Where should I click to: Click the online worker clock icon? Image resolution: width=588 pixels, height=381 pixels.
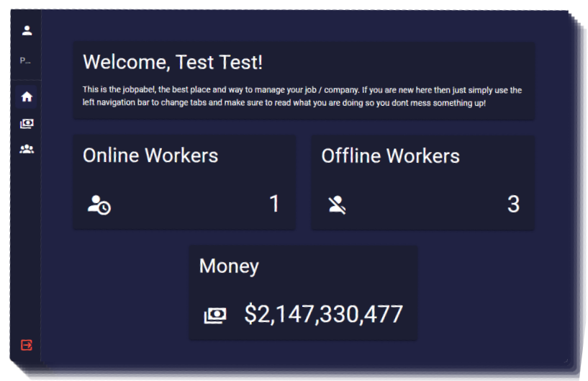pos(99,205)
